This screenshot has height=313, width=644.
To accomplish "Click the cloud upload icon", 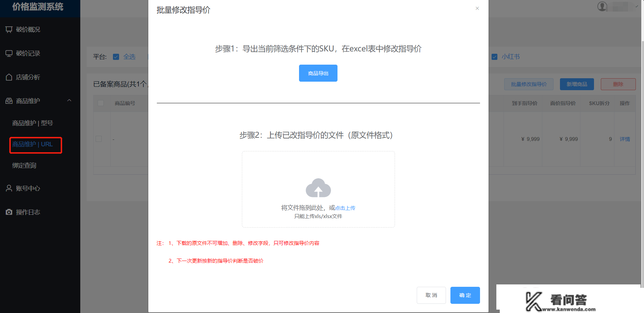I will (x=318, y=188).
